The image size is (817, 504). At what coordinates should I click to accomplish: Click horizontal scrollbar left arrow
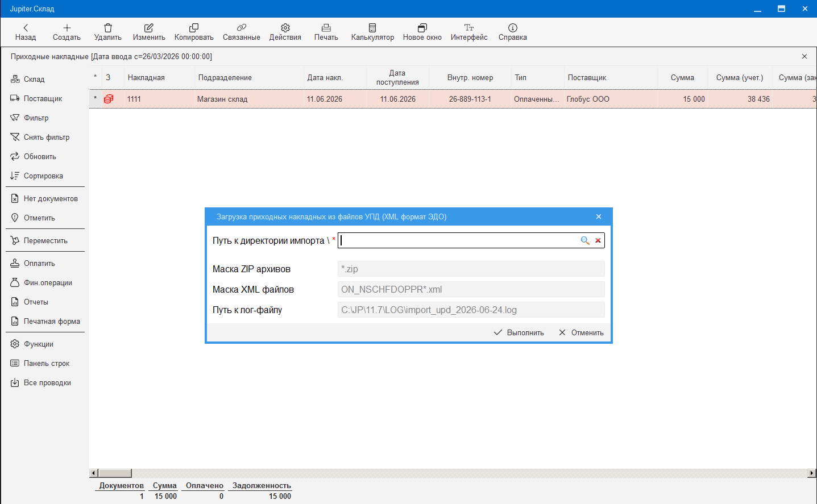point(94,473)
